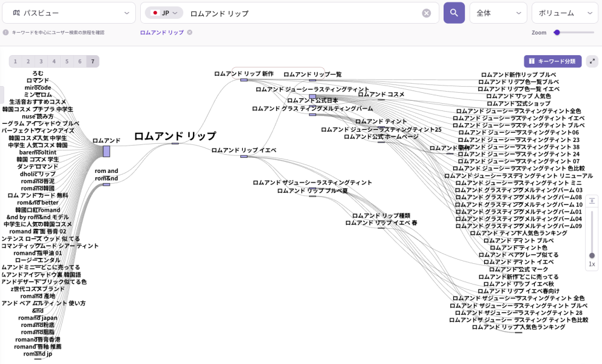This screenshot has height=364, width=602.
Task: Click the ロムアンド node box
Action: (x=106, y=151)
